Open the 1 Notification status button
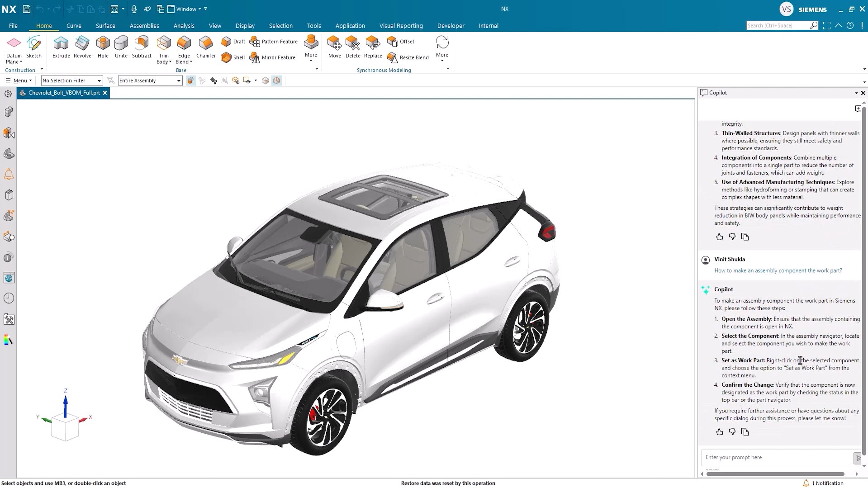 pyautogui.click(x=823, y=483)
